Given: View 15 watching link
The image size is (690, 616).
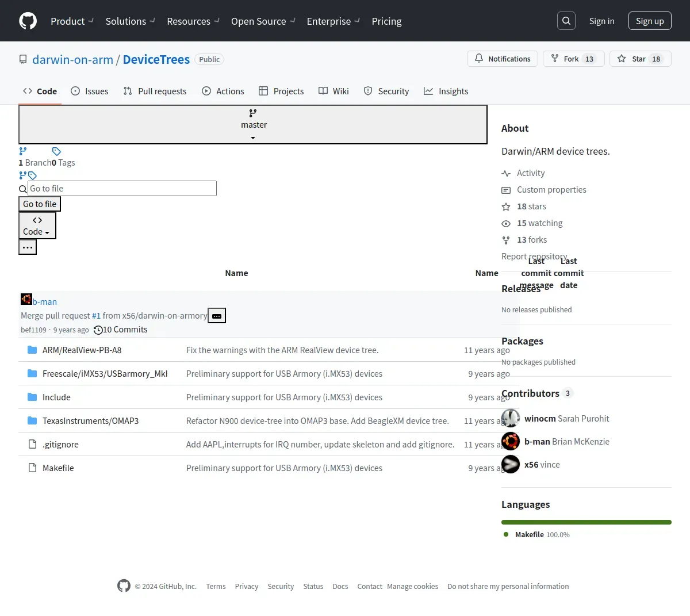Looking at the screenshot, I should (532, 223).
